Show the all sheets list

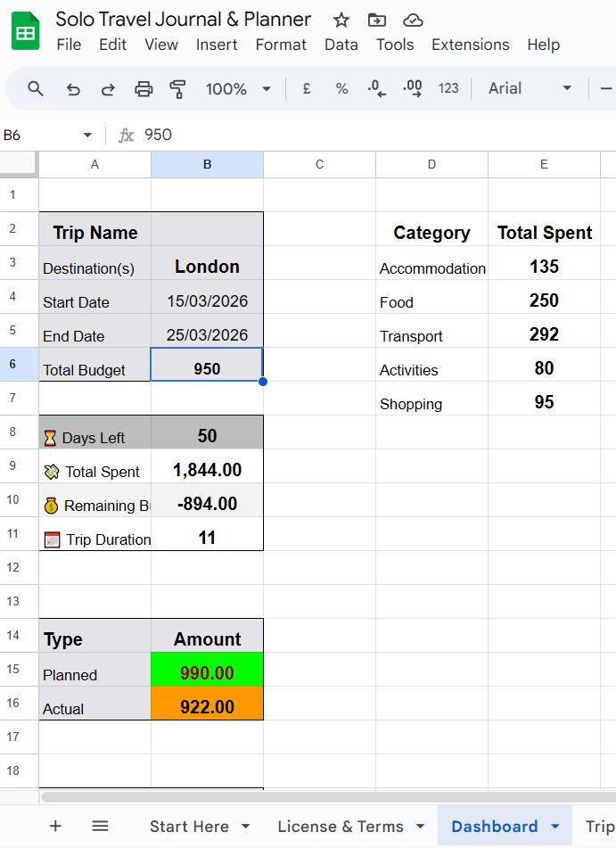(x=100, y=827)
